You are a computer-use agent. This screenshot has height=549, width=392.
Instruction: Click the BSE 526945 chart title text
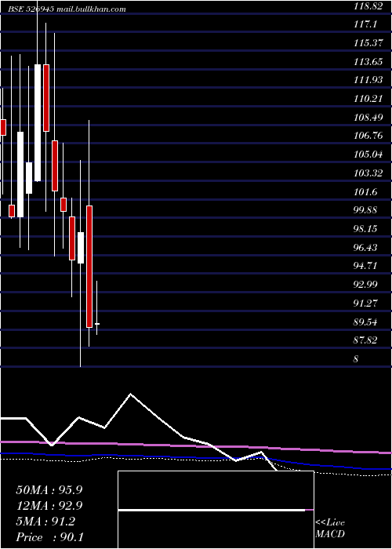coord(67,9)
